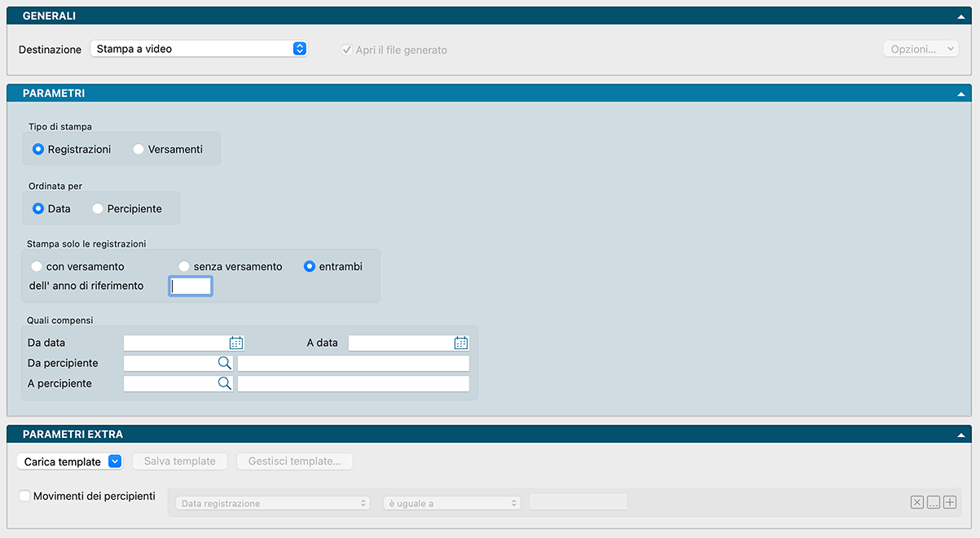Click the ellipsis icon in filter row

934,502
